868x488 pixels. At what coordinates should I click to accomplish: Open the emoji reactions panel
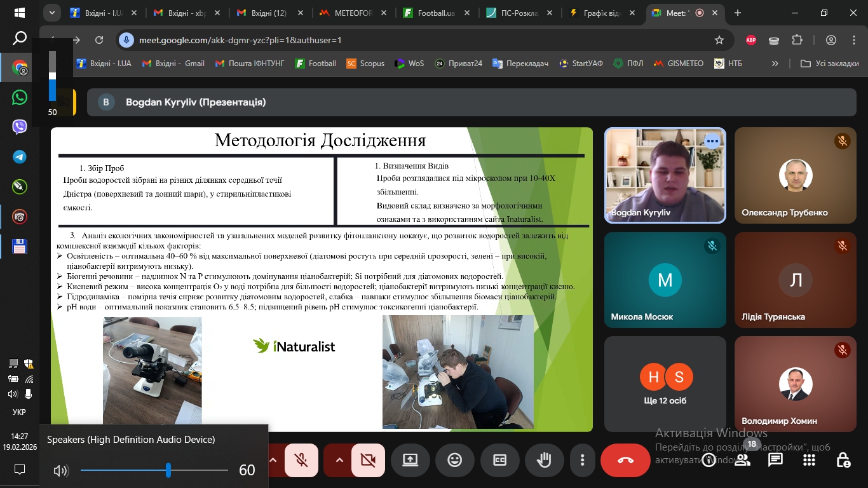click(454, 460)
